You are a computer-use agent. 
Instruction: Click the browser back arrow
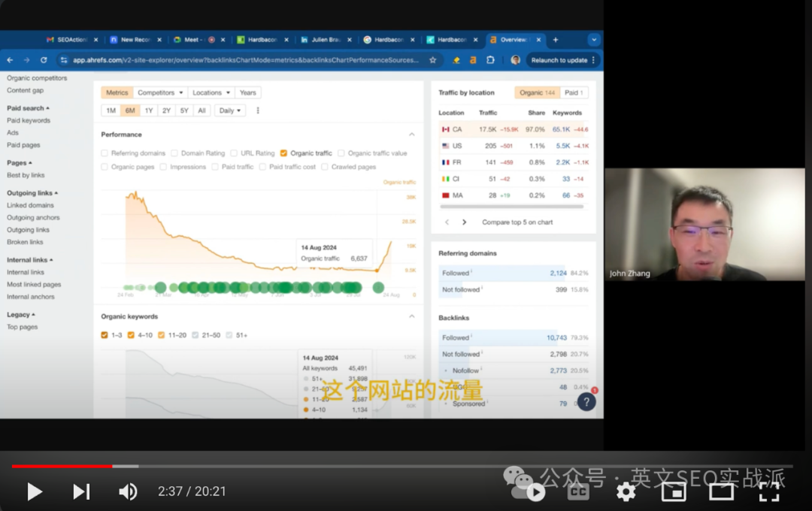pos(10,60)
